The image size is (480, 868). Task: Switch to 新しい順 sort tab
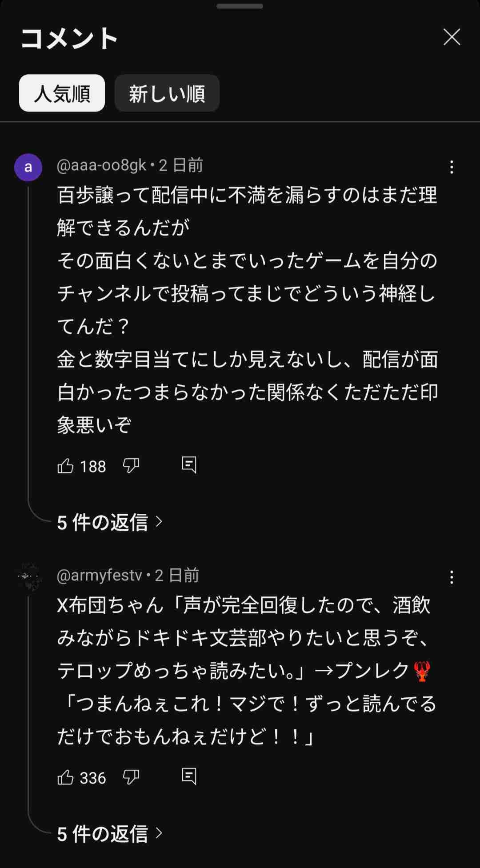[x=167, y=93]
